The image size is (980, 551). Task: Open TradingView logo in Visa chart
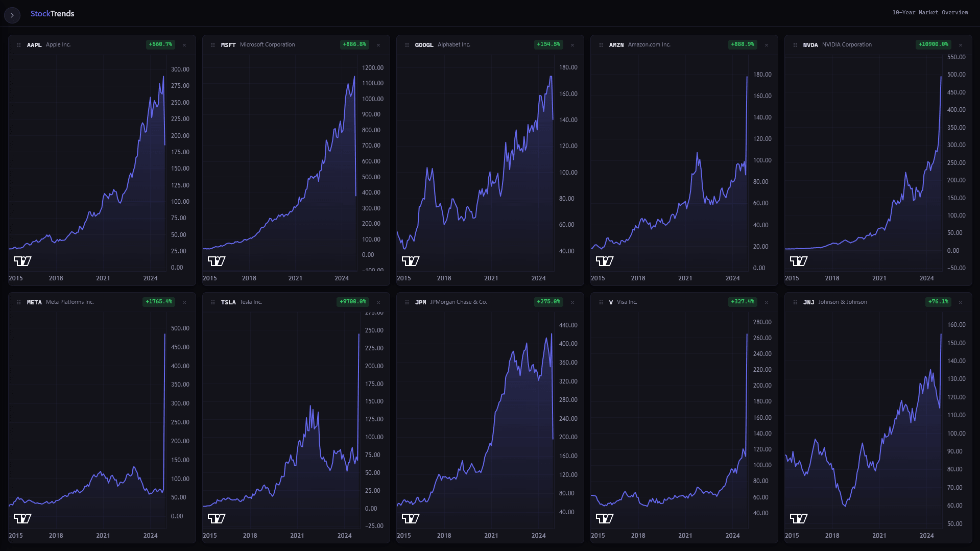click(605, 518)
